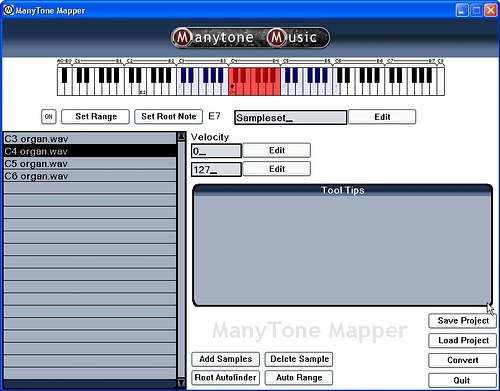
Task: Select C5 organ.wav in sample list
Action: coord(90,164)
